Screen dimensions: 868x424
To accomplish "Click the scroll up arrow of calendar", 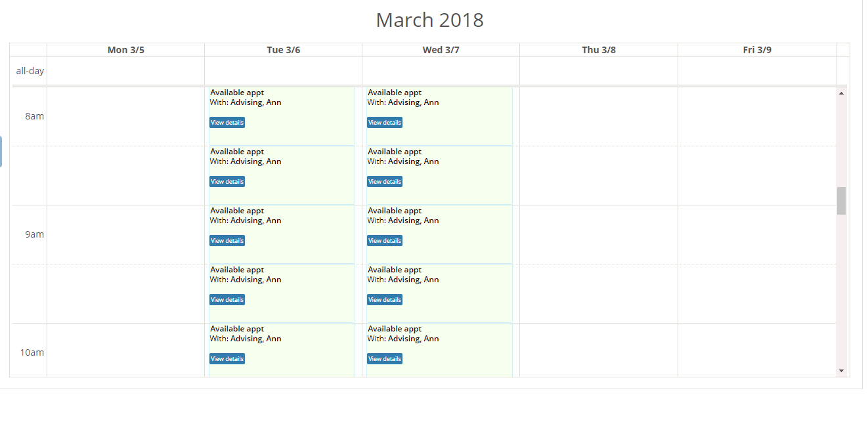I will tap(841, 93).
